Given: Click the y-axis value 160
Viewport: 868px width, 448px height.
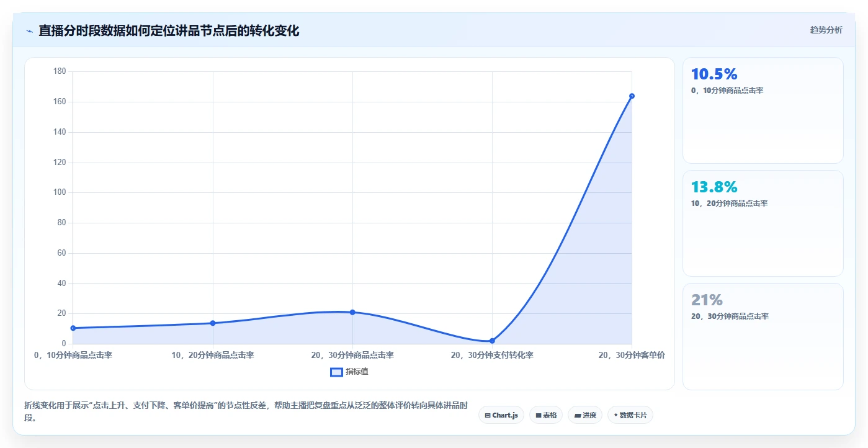Looking at the screenshot, I should pos(60,102).
